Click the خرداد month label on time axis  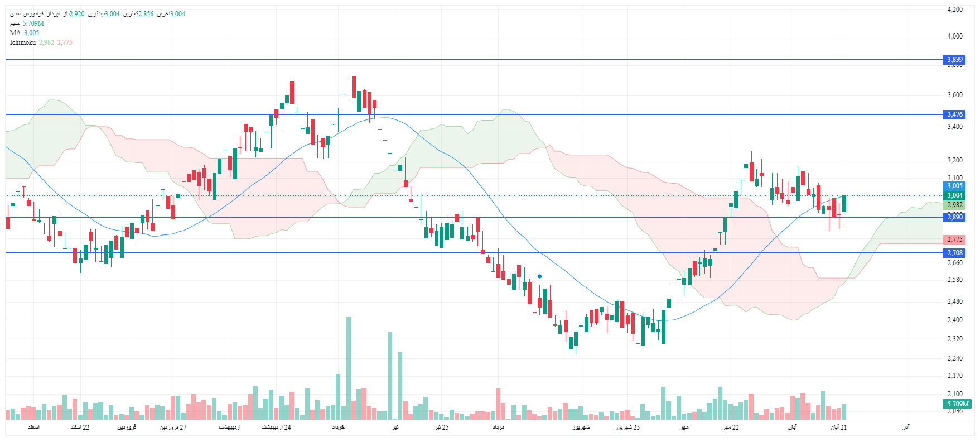pyautogui.click(x=339, y=428)
